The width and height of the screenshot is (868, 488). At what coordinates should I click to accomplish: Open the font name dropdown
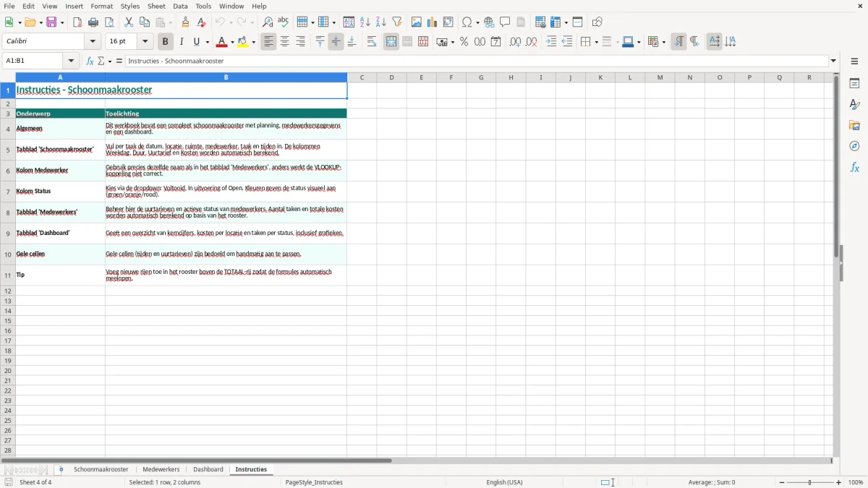(x=93, y=42)
